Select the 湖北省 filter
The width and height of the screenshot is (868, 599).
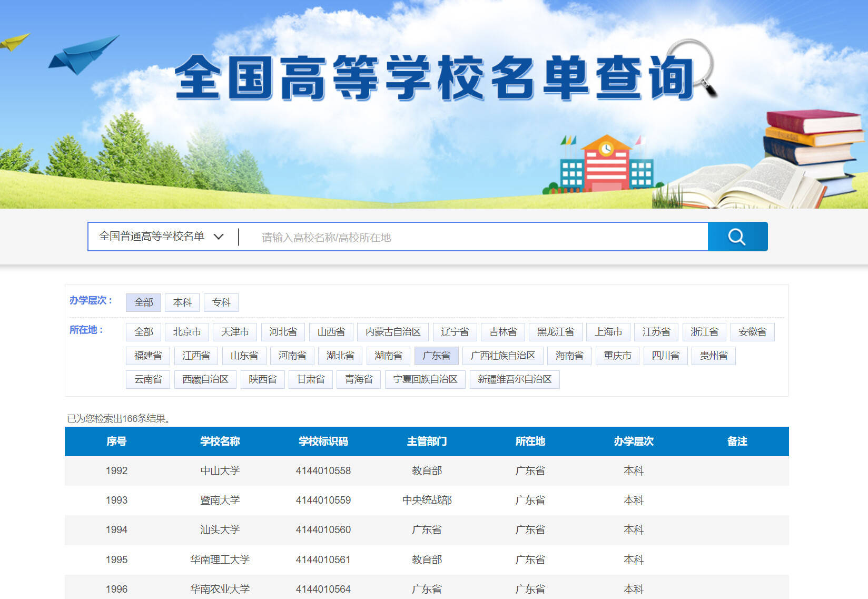pyautogui.click(x=340, y=356)
